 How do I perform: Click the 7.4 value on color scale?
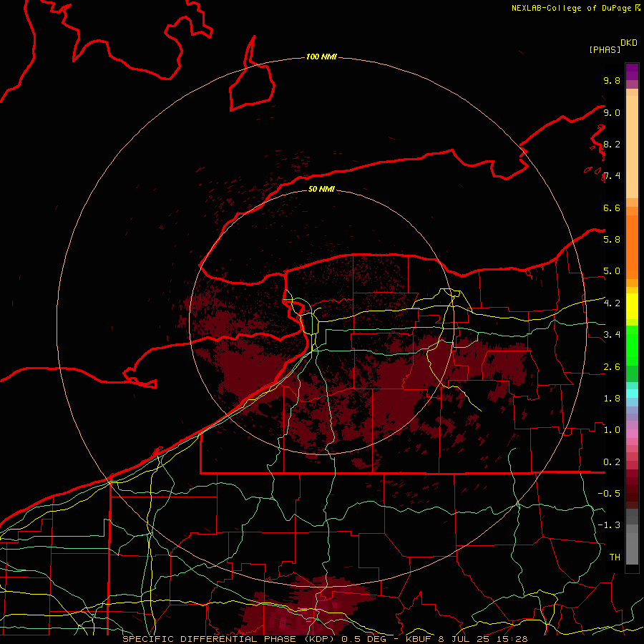(612, 176)
